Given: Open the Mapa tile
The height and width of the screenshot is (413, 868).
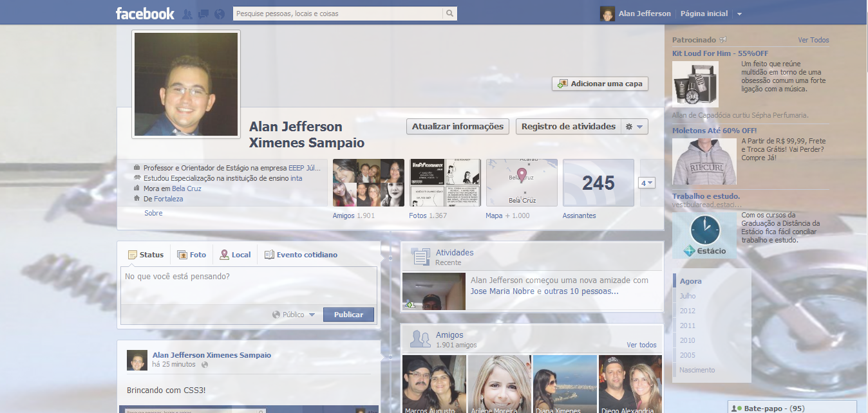Looking at the screenshot, I should coord(522,183).
